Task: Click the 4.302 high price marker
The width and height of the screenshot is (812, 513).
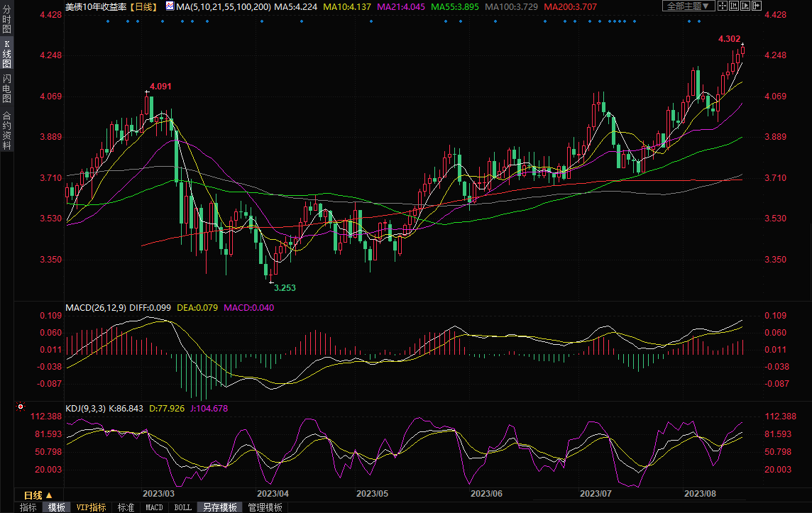Action: [x=730, y=39]
